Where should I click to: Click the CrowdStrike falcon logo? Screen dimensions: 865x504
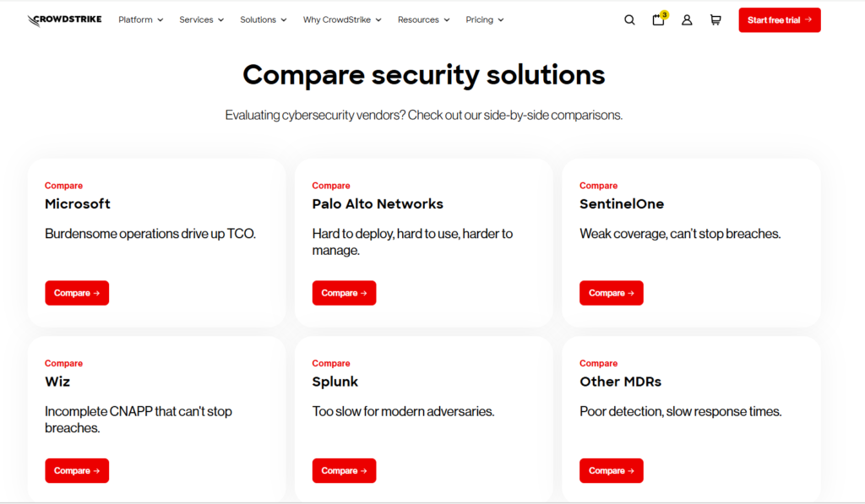[x=63, y=19]
